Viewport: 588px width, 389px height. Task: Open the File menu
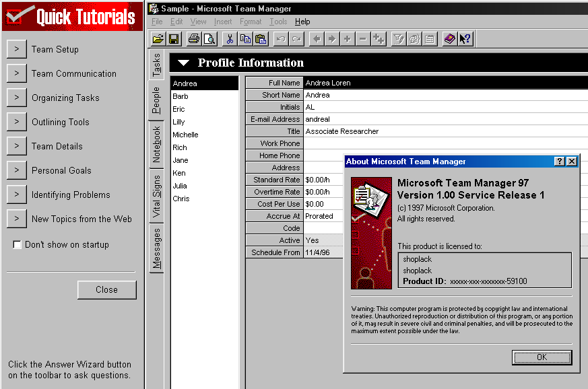click(157, 22)
